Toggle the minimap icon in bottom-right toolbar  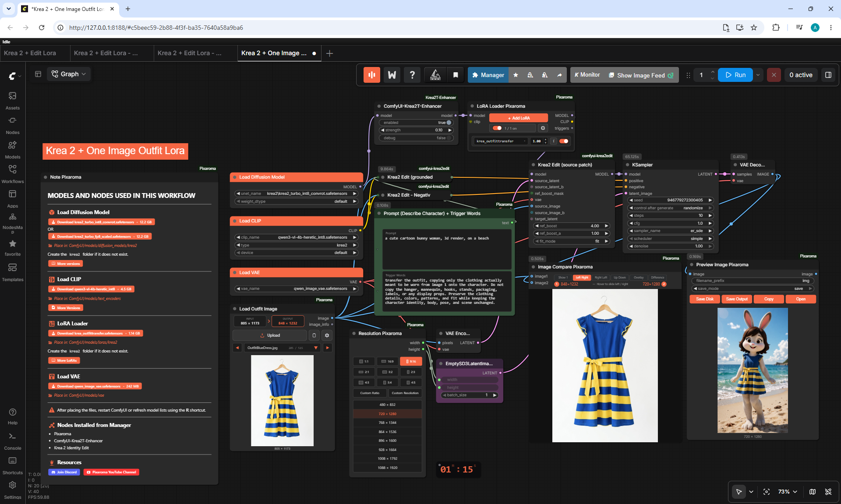click(813, 492)
